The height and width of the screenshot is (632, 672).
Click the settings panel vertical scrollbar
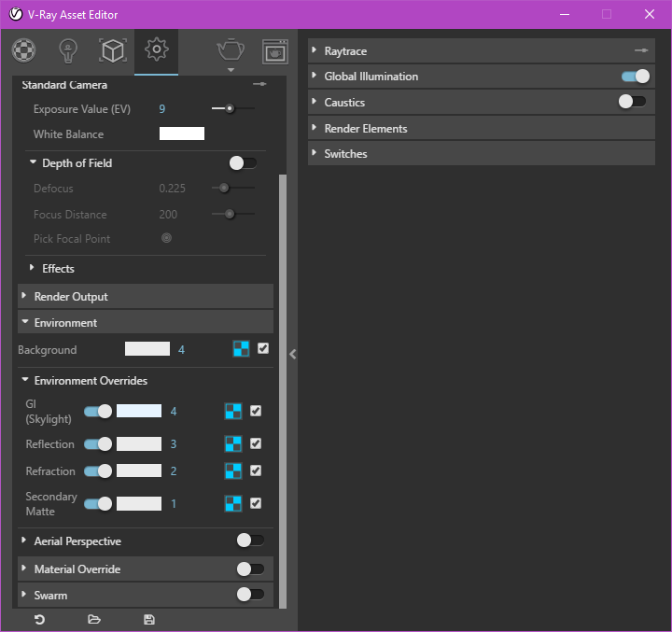coord(283,391)
